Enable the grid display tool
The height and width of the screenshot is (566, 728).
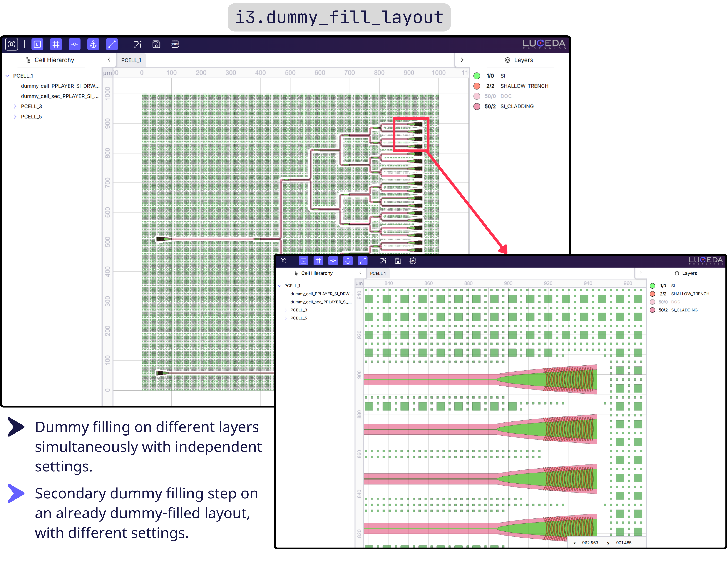(x=56, y=44)
